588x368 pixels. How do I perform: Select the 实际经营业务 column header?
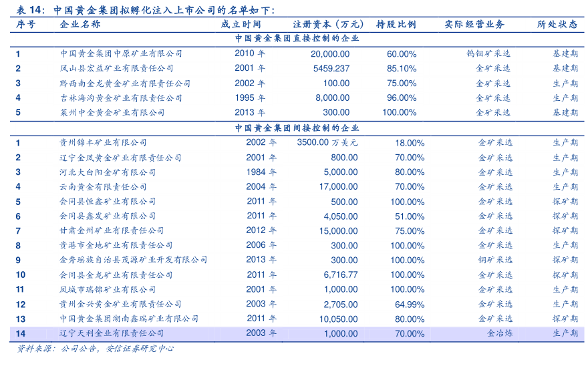474,24
